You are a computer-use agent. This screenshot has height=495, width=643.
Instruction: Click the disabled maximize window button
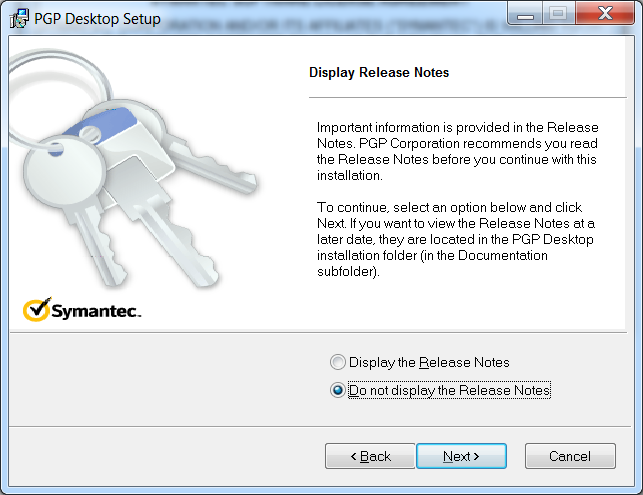(x=559, y=14)
